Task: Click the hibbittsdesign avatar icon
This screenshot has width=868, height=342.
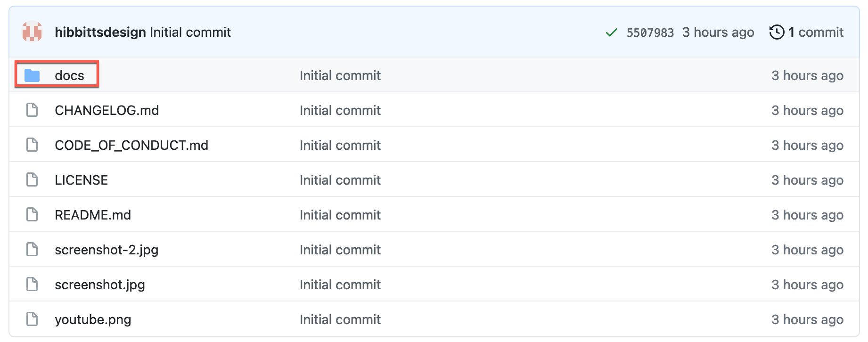Action: (x=31, y=32)
